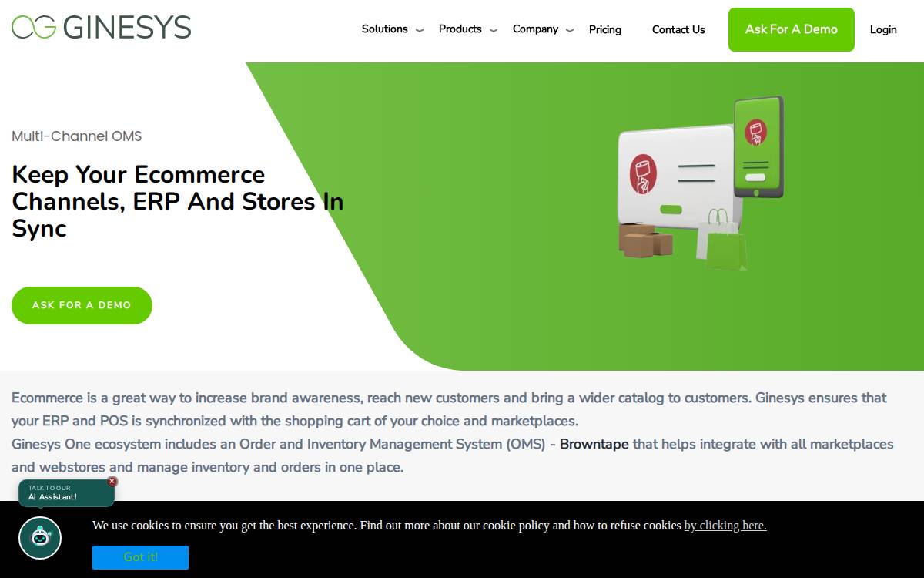Follow the Browntape link
This screenshot has width=924, height=578.
(x=594, y=444)
